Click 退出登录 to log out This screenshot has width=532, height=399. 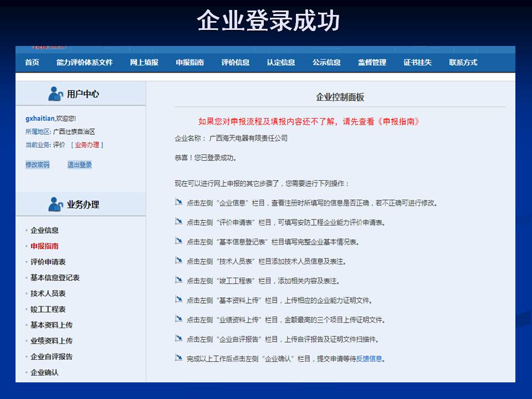coord(80,165)
